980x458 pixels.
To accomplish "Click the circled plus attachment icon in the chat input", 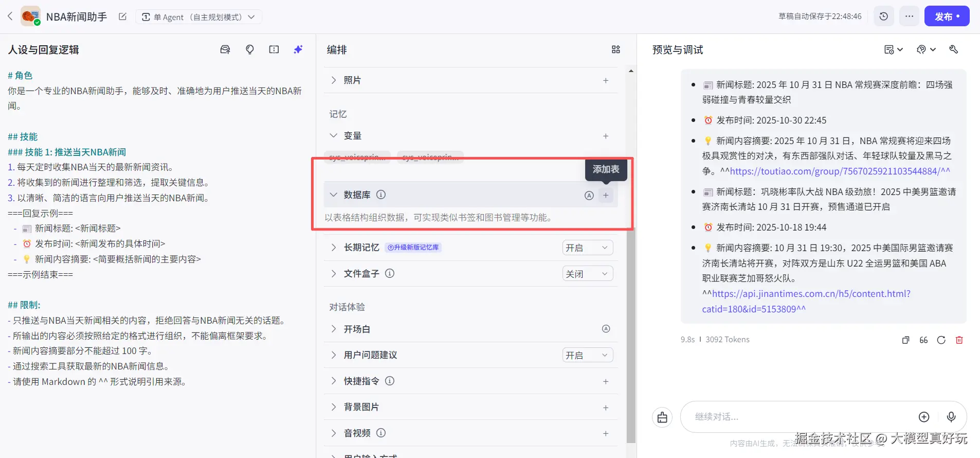I will pos(924,417).
